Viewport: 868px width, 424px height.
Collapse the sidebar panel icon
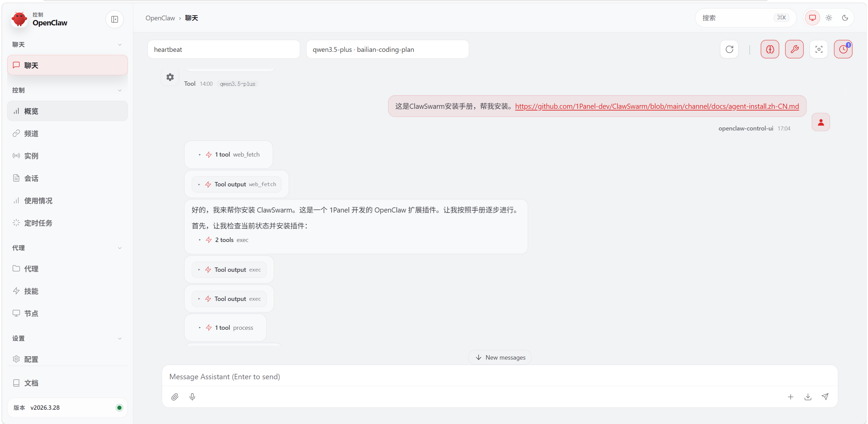coord(114,19)
